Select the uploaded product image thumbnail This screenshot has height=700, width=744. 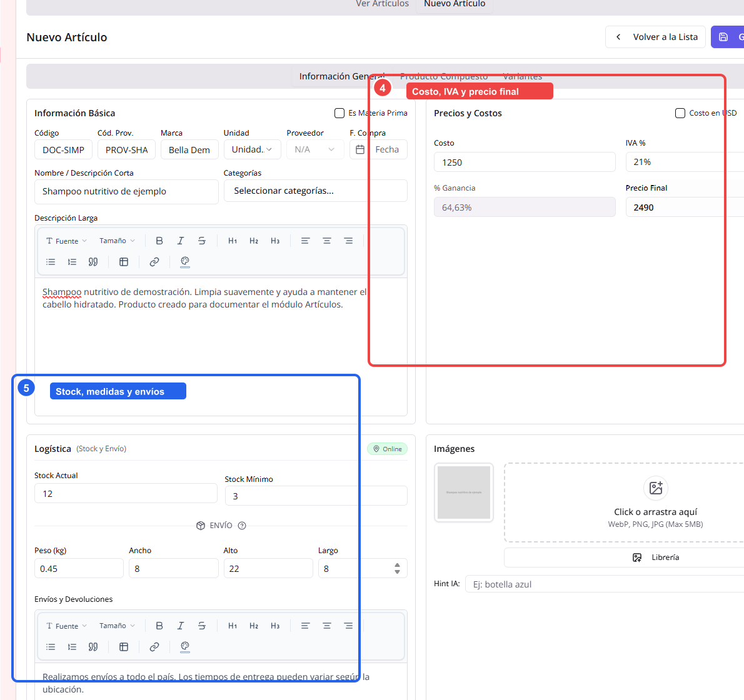tap(463, 492)
